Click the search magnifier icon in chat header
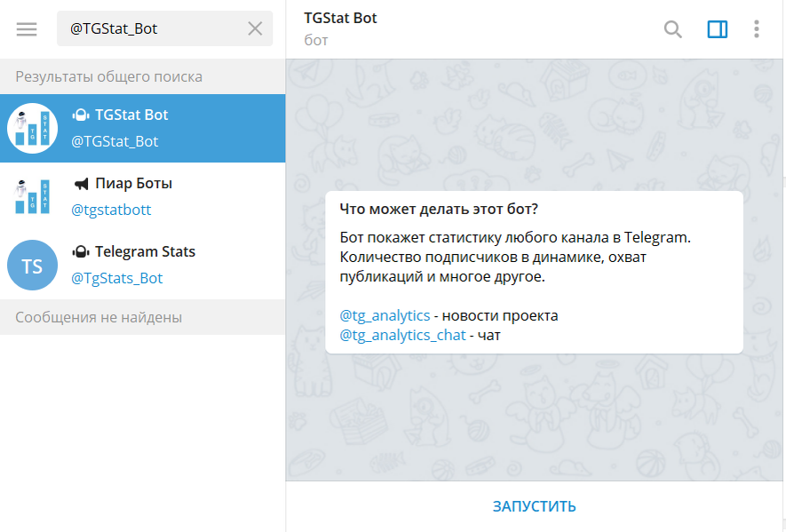 tap(672, 29)
